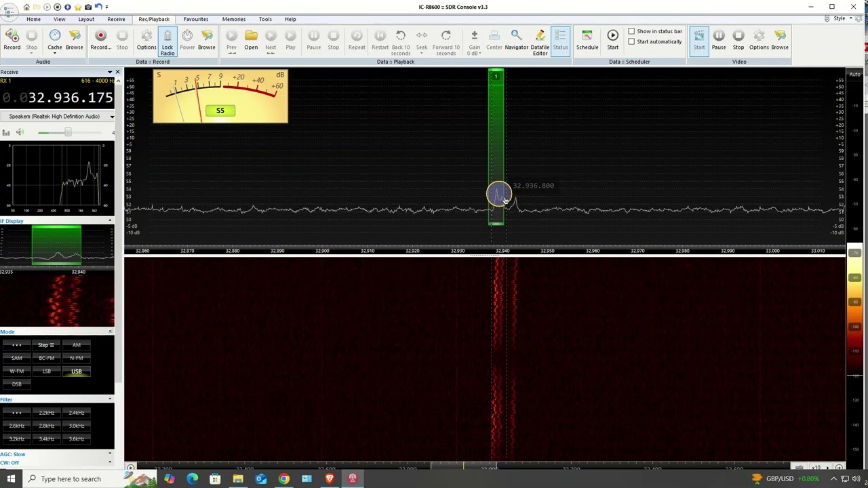The height and width of the screenshot is (488, 868).
Task: Collapse the Mode panel
Action: 110,331
